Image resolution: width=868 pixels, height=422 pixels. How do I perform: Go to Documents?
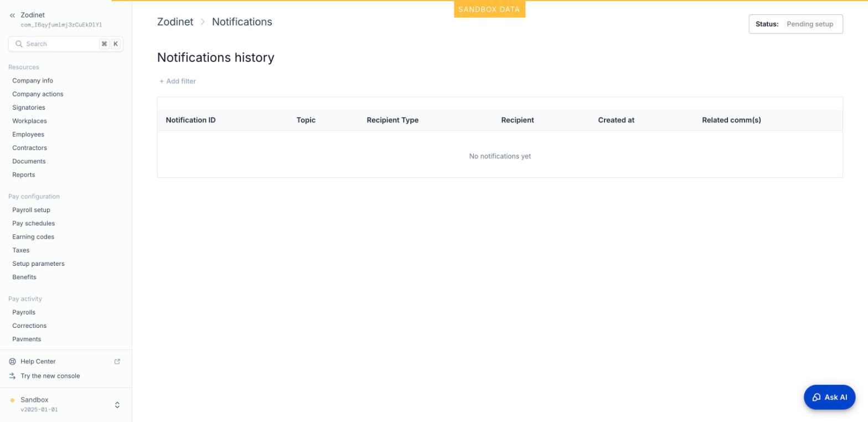29,161
